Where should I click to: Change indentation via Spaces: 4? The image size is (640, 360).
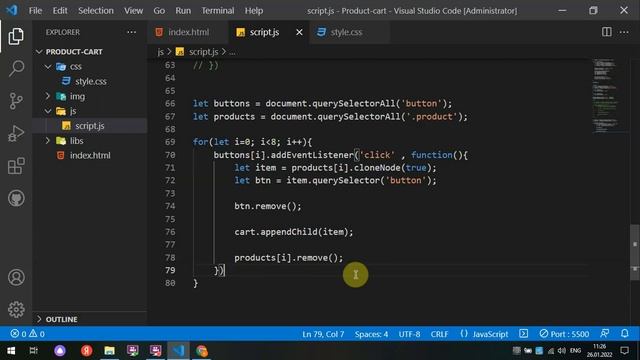371,334
